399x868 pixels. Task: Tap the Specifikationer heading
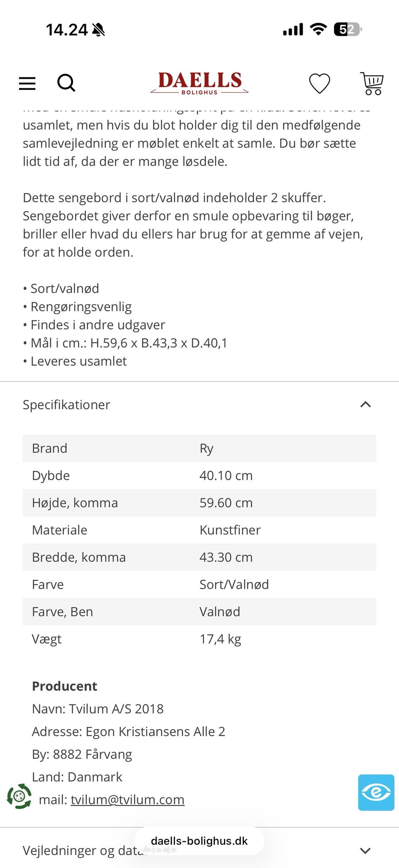point(66,404)
